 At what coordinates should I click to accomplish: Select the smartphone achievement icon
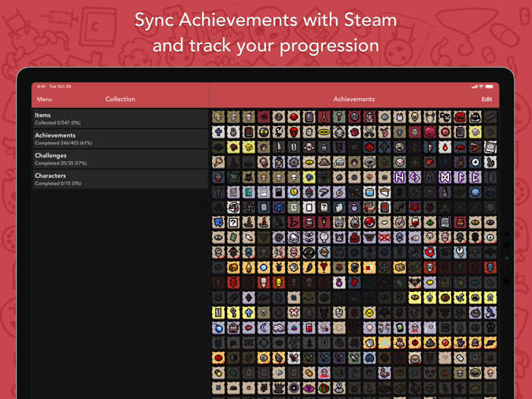[400, 328]
